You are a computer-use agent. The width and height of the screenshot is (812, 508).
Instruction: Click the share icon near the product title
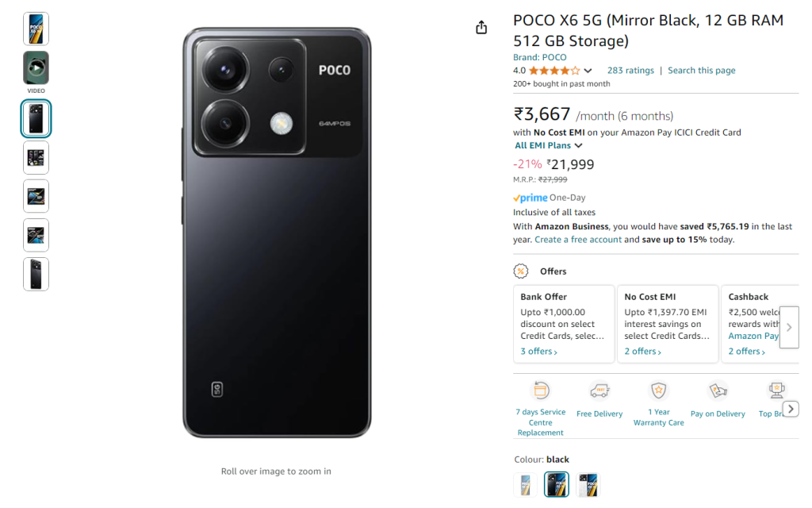(x=481, y=26)
